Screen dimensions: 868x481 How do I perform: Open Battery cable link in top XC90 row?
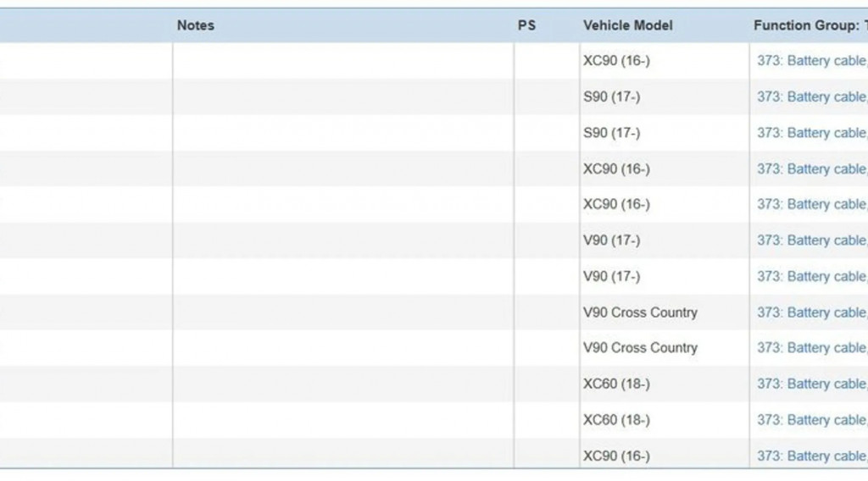pyautogui.click(x=811, y=61)
